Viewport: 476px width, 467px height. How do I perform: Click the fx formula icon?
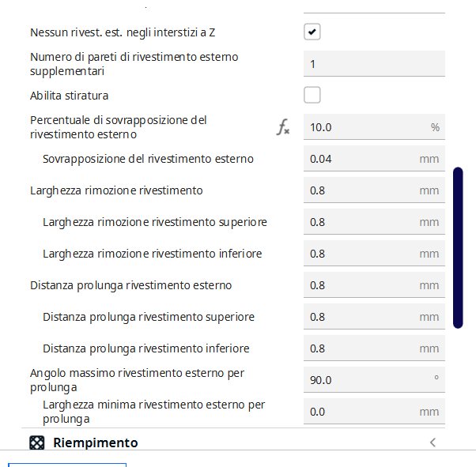(x=282, y=127)
